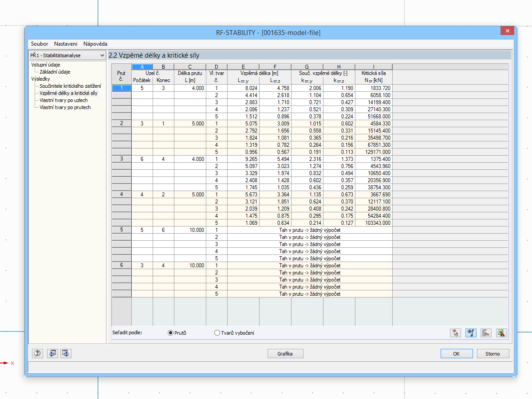Select Vzpěrné délky a kritické síly tree item

tap(68, 93)
